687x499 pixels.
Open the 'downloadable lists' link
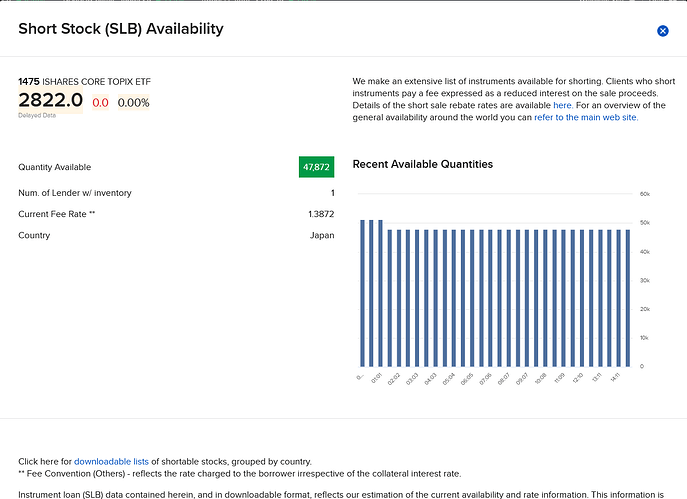[x=111, y=461]
